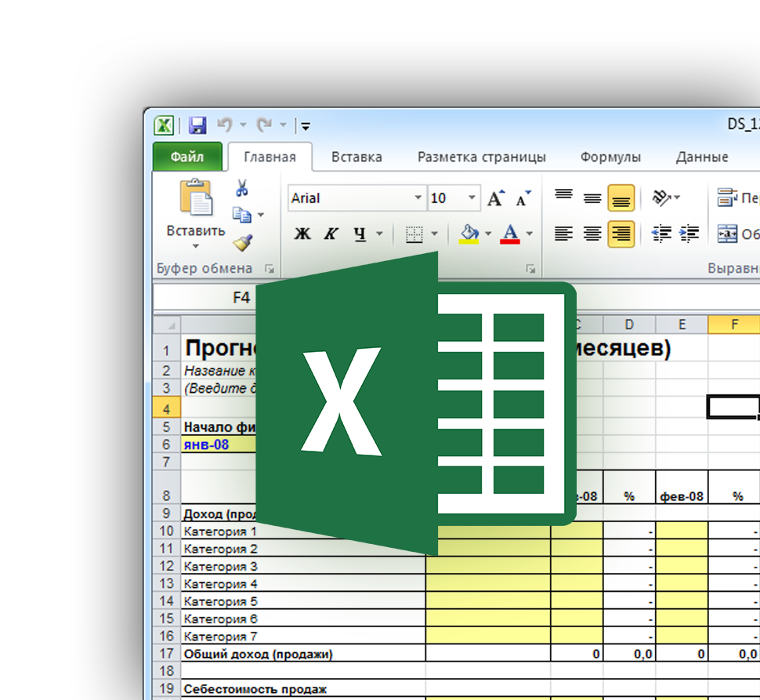
Task: Open the redo history dropdown arrow
Action: (x=283, y=125)
